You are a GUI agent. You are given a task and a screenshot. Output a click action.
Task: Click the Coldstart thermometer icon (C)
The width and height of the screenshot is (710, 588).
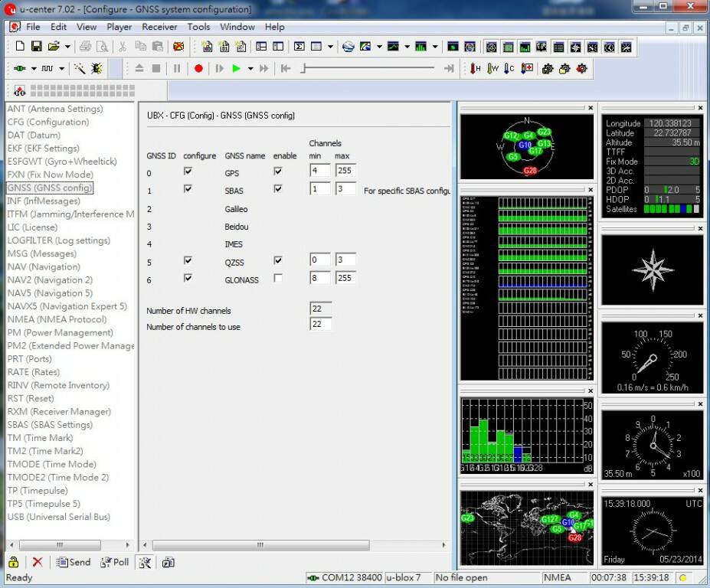point(510,69)
